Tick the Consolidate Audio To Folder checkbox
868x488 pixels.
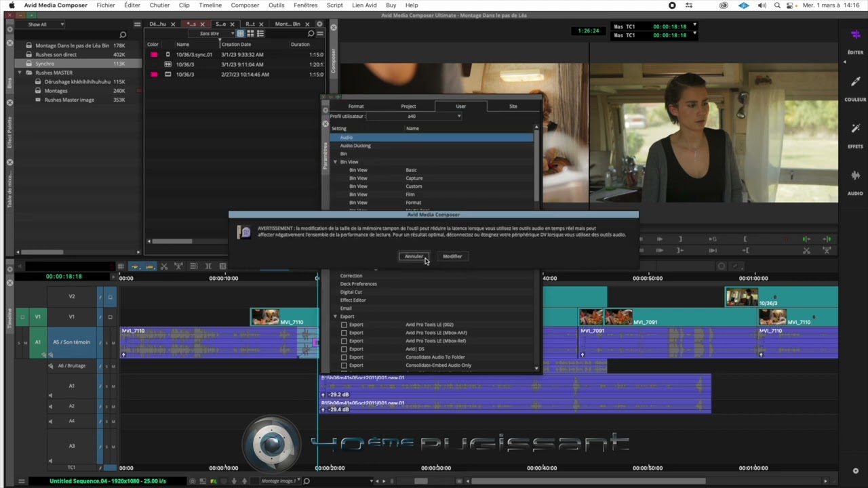tap(344, 357)
